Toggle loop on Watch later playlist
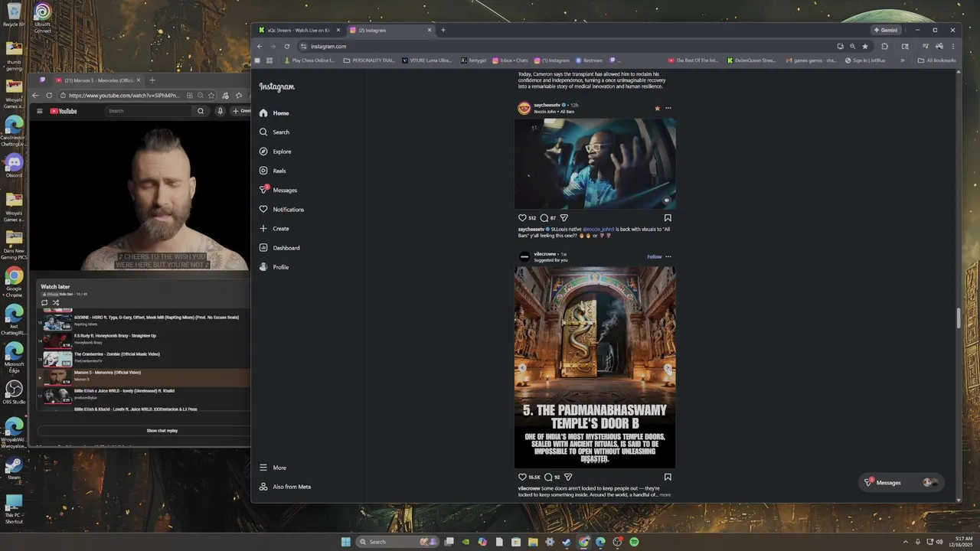This screenshot has height=551, width=980. tap(44, 303)
